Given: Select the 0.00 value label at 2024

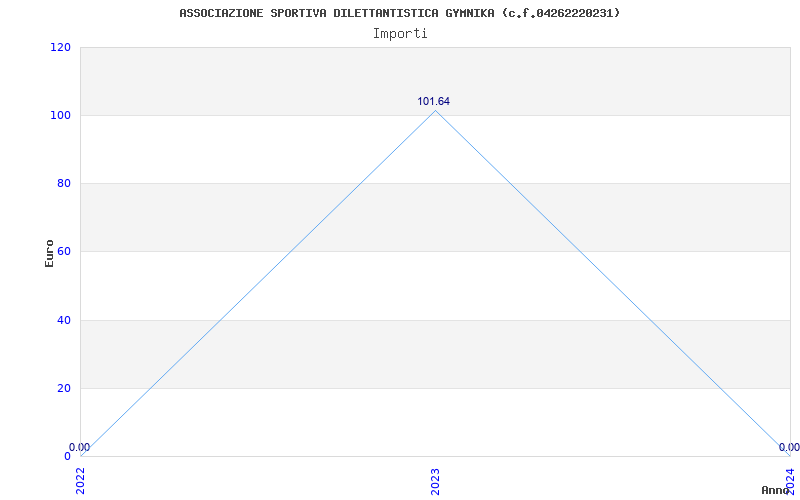Looking at the screenshot, I should pyautogui.click(x=789, y=447).
